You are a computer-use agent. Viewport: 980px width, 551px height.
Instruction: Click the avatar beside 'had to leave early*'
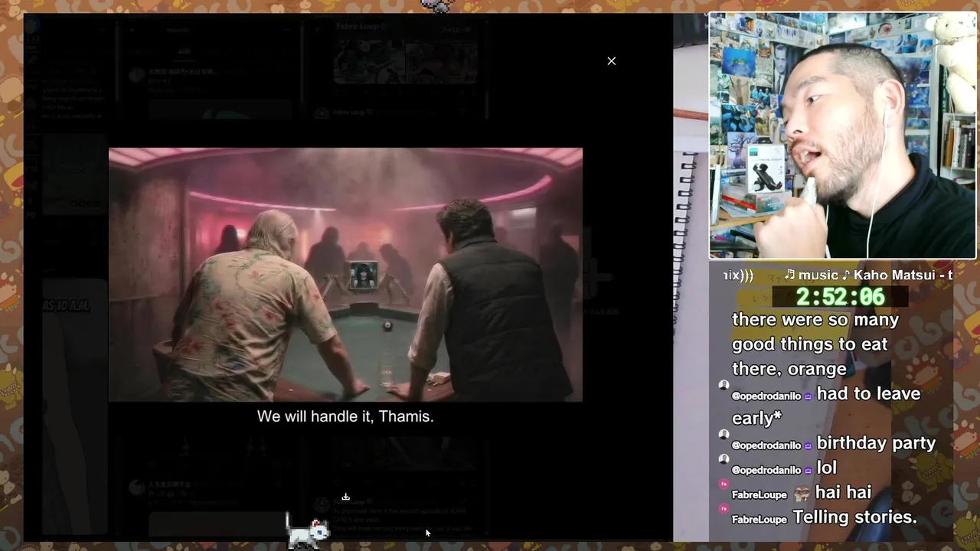tap(724, 385)
